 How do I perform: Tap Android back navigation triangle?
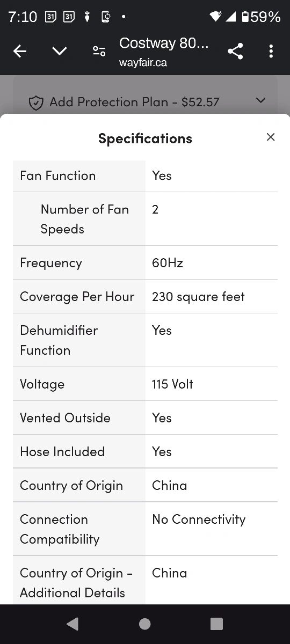point(73,624)
